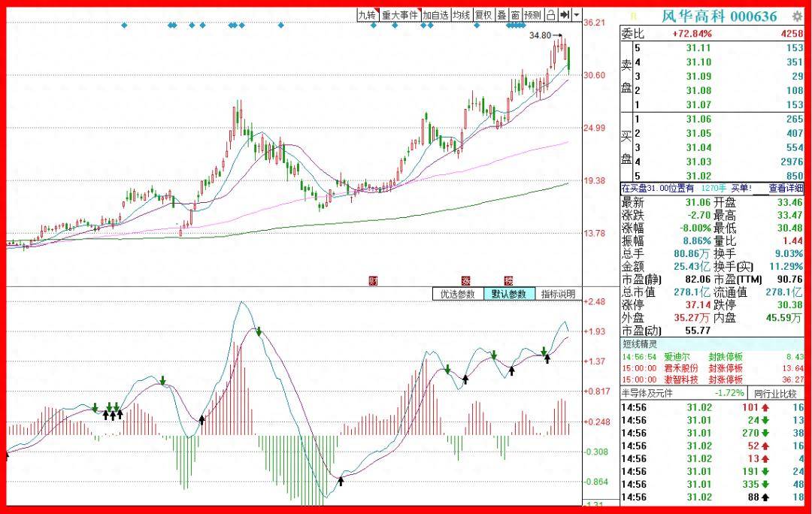Click the 委比 difference value 4258
Viewport: 812px width, 514px height.
tap(792, 34)
